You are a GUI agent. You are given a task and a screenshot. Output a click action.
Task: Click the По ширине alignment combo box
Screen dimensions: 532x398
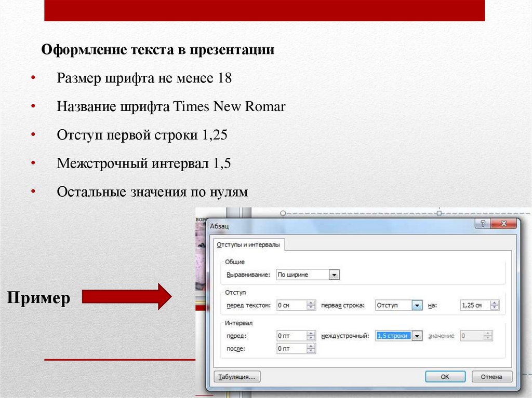tap(308, 275)
